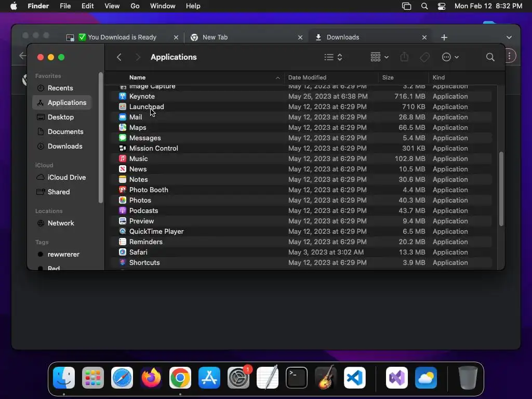Select the Downloads tab in Chrome
The height and width of the screenshot is (399, 532).
[370, 37]
